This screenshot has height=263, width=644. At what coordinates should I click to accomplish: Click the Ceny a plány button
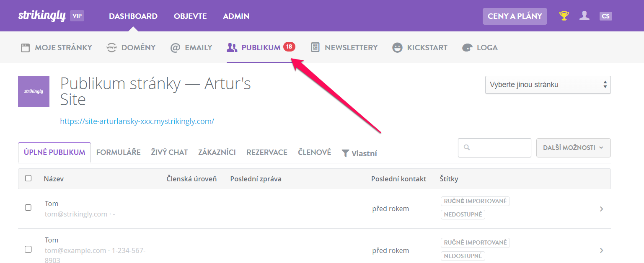click(515, 16)
